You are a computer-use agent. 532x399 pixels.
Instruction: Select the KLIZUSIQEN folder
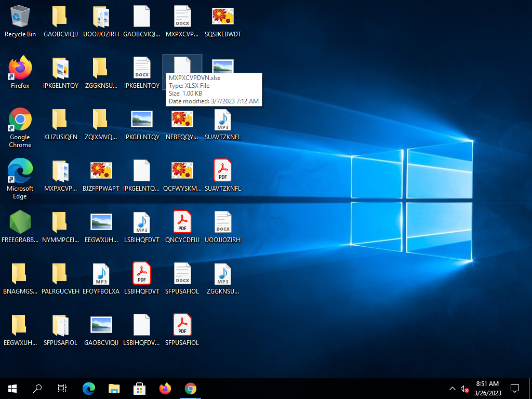click(x=61, y=119)
